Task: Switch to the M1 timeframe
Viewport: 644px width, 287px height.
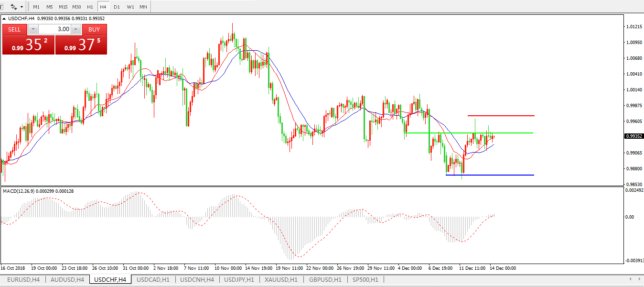Action: click(36, 7)
